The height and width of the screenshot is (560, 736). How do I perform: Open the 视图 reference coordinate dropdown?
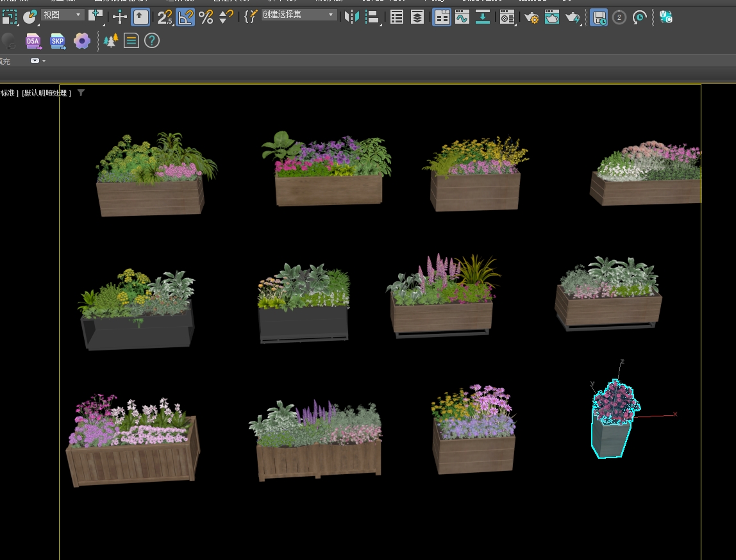(x=63, y=15)
